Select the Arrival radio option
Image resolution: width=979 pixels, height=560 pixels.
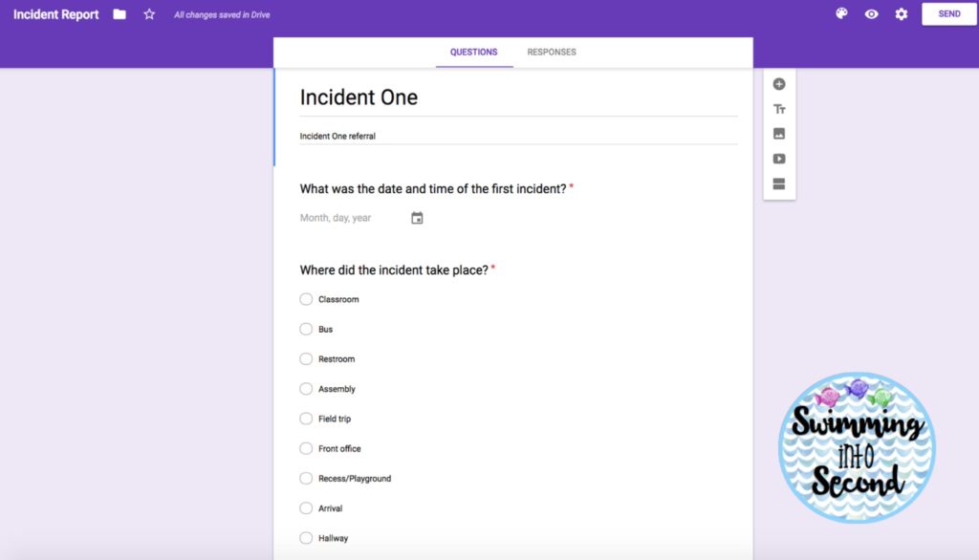pos(306,508)
